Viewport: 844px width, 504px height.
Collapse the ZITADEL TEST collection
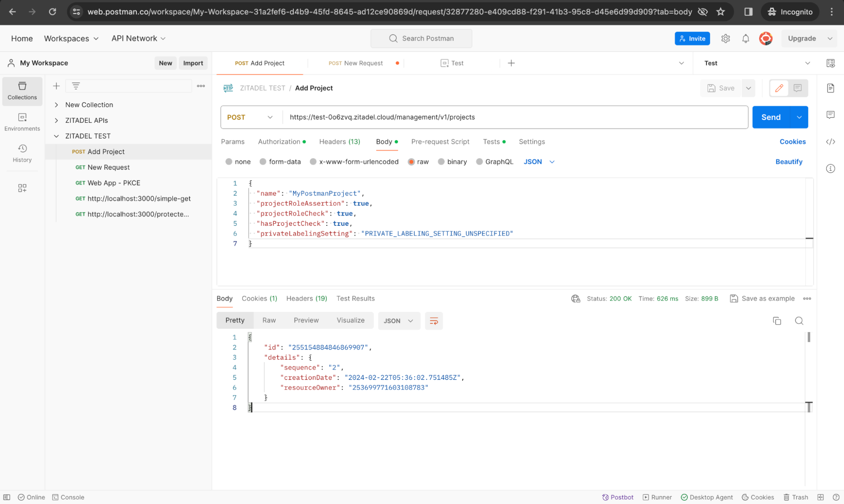pyautogui.click(x=56, y=136)
